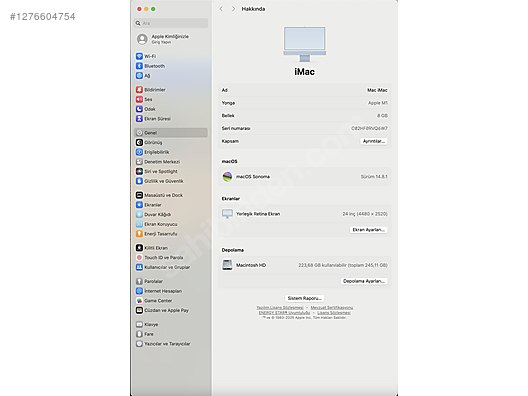This screenshot has height=396, width=528.
Task: Open Klavye keyboard settings
Action: (147, 325)
